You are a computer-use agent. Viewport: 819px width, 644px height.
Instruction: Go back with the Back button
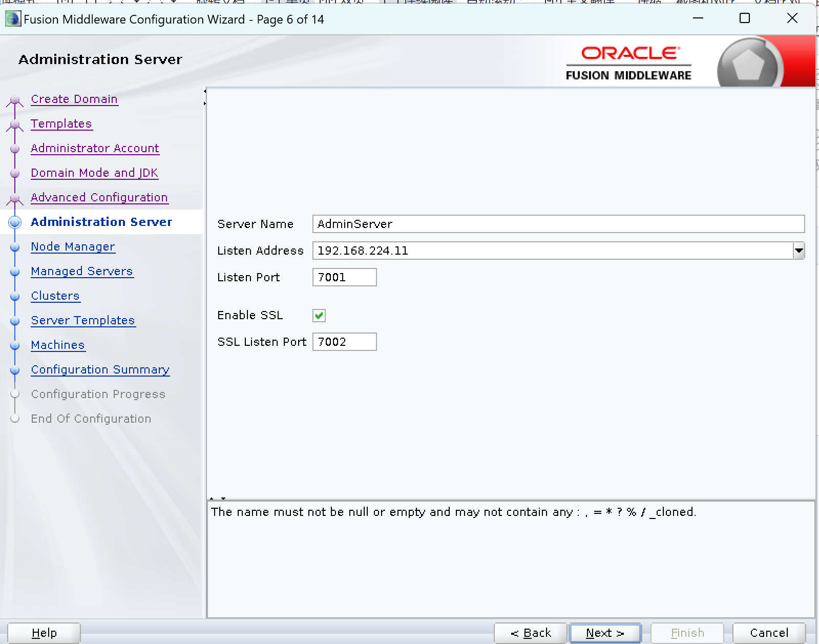point(531,633)
